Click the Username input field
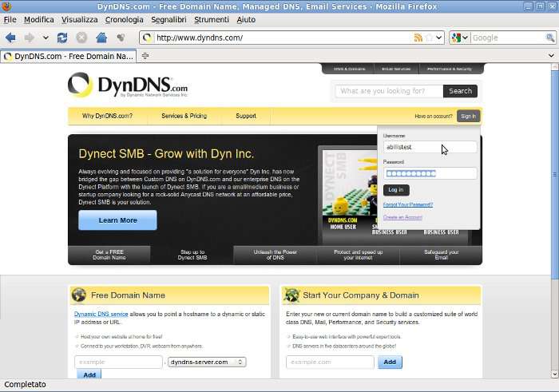559x392 pixels. coord(430,147)
